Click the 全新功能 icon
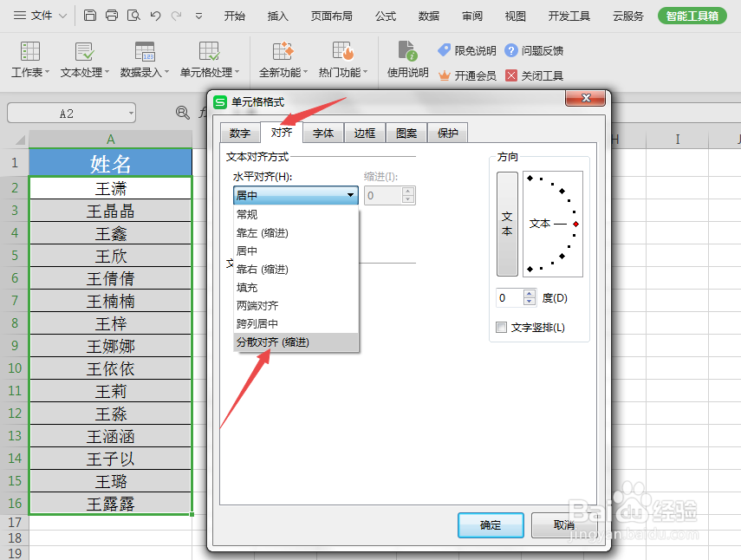The height and width of the screenshot is (560, 741). pyautogui.click(x=280, y=59)
